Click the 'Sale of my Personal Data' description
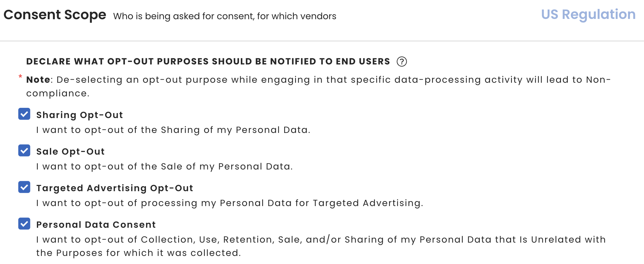 pos(165,166)
